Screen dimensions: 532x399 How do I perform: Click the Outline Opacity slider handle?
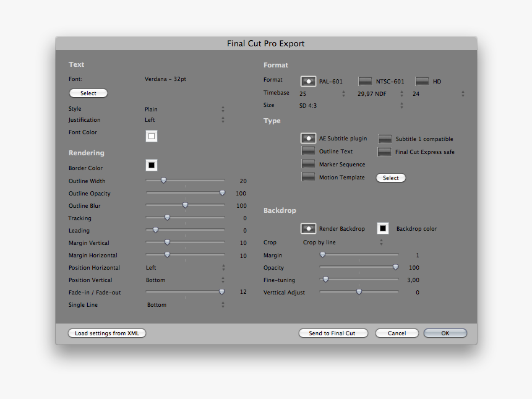[222, 193]
